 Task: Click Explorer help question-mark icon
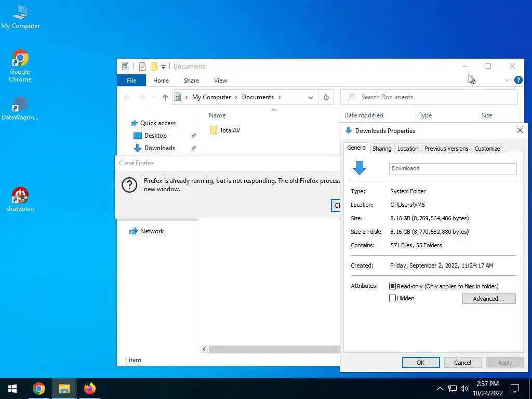(518, 80)
